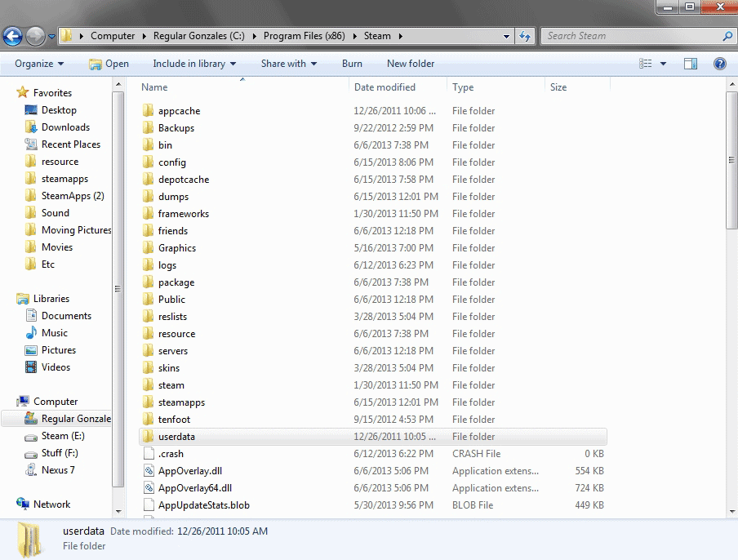Select Program Files (x86) in breadcrumb
The image size is (738, 560).
click(x=304, y=36)
